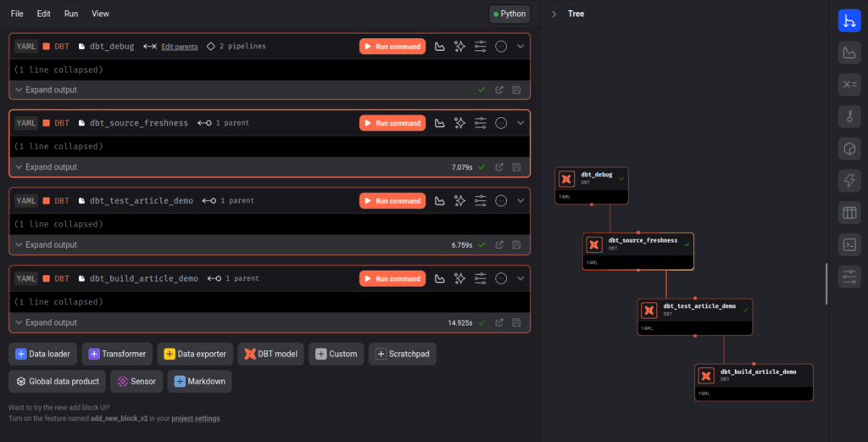Open the lightning bolt panel in the sidebar
Screen dimensions: 868x442
tap(849, 180)
